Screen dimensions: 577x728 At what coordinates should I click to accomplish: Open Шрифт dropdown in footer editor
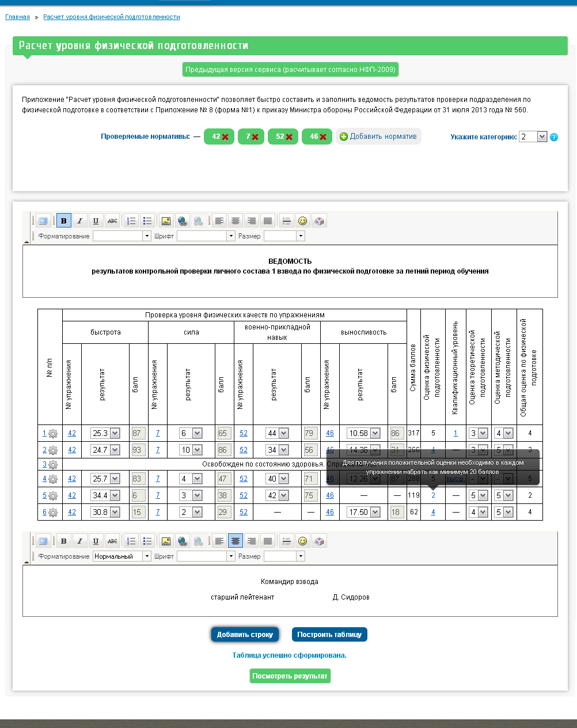coord(206,556)
